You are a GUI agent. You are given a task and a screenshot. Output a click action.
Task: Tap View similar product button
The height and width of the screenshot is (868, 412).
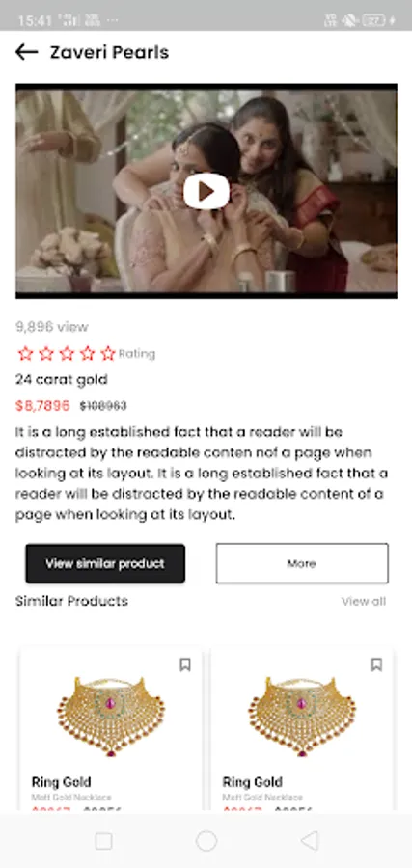105,563
